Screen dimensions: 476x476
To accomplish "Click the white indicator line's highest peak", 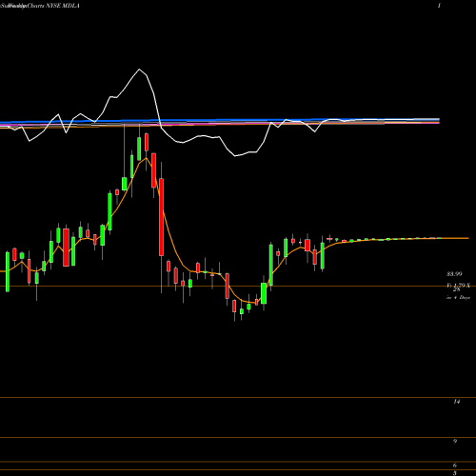I will tap(139, 69).
